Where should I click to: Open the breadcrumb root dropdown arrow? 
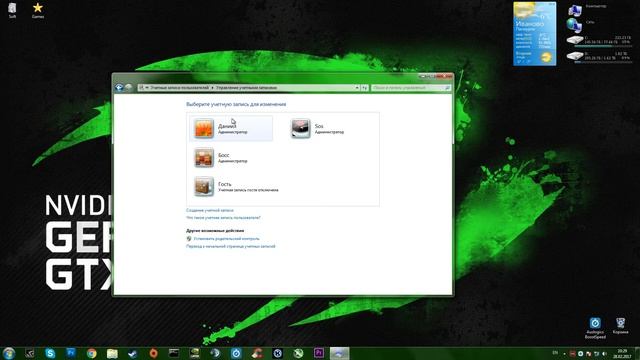[x=147, y=88]
